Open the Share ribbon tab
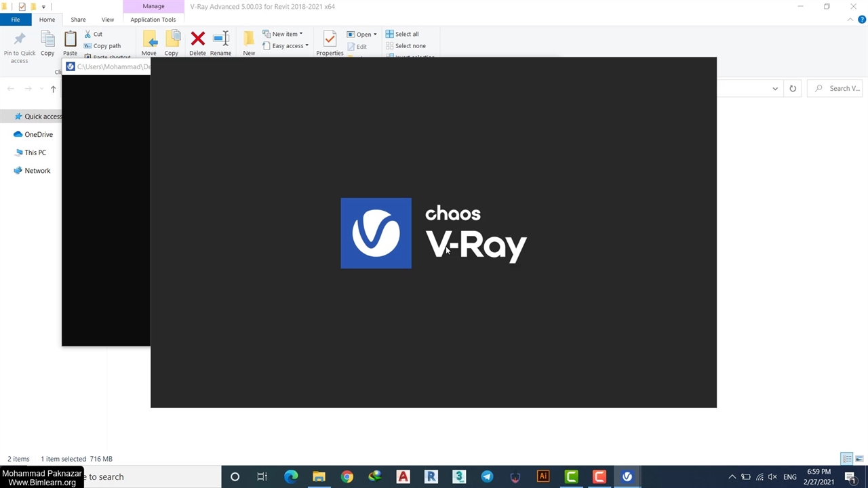 point(78,20)
